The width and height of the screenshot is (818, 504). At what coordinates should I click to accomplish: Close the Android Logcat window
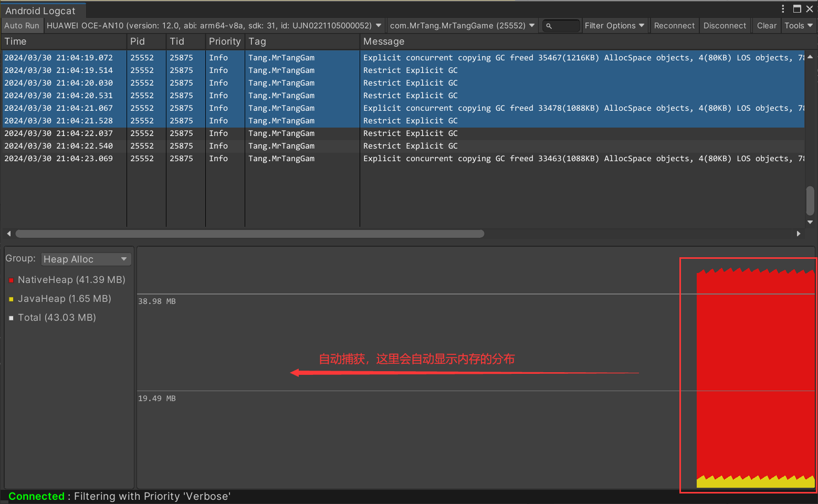point(810,9)
